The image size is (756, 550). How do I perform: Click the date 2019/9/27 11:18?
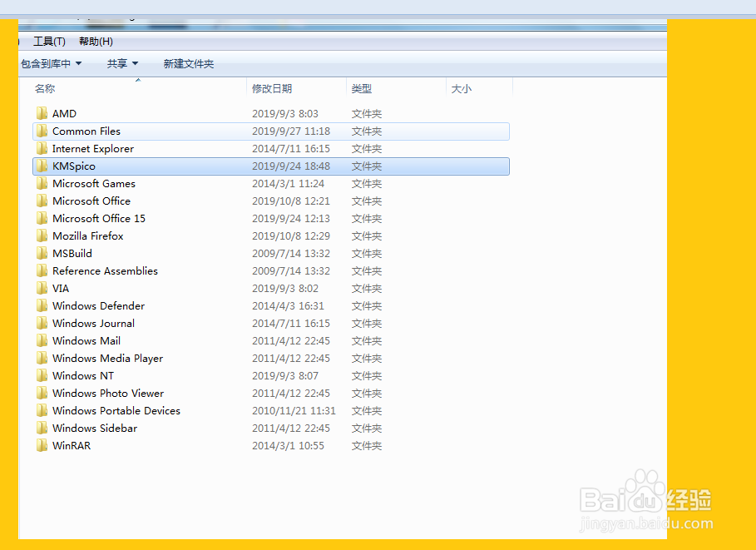pos(291,131)
